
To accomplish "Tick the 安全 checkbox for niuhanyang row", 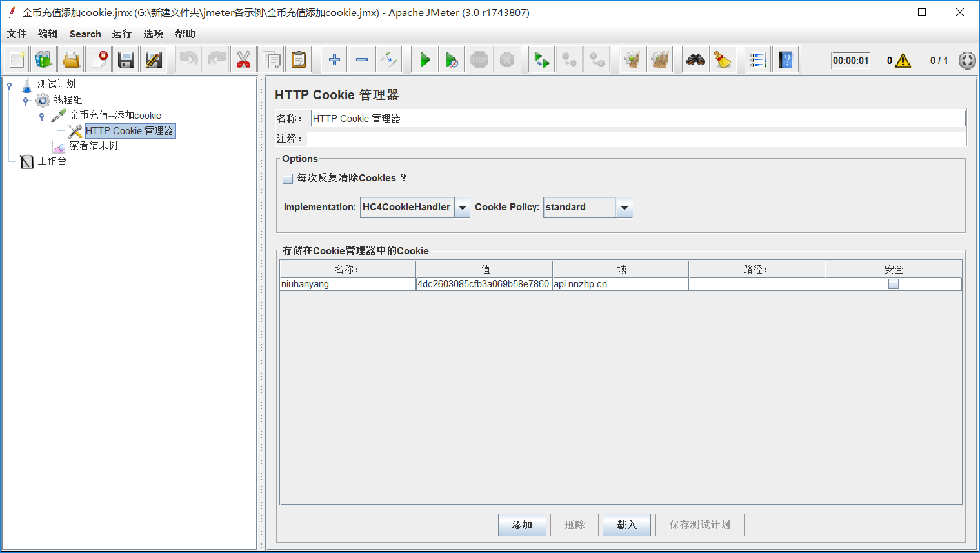I will (x=894, y=284).
